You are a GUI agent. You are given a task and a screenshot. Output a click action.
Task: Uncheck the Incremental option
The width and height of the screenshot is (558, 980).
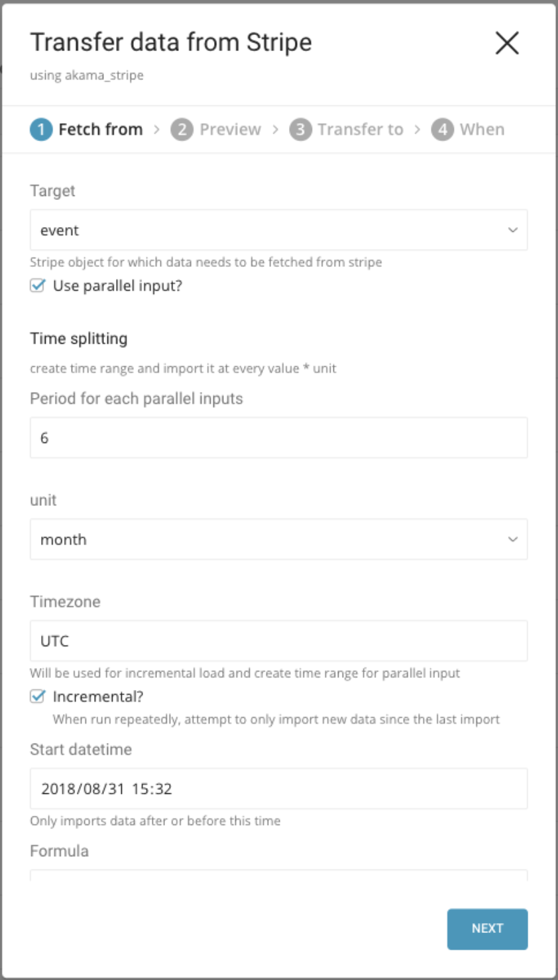(x=38, y=697)
